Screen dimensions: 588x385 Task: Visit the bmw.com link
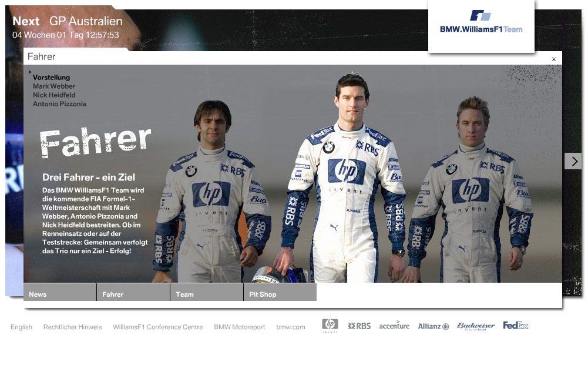click(x=291, y=327)
